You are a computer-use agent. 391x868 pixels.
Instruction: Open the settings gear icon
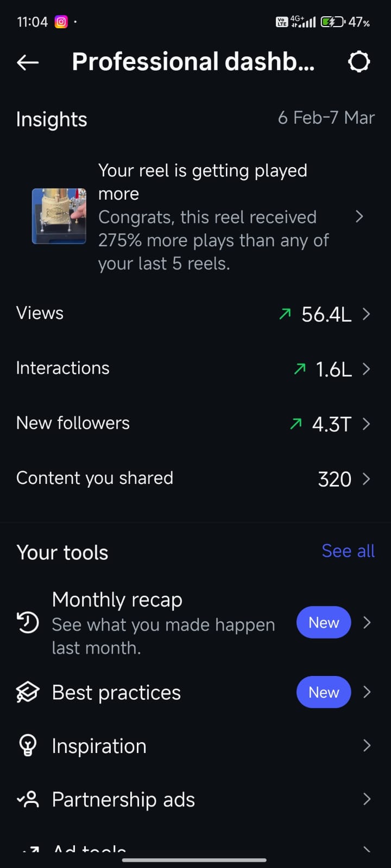(359, 62)
